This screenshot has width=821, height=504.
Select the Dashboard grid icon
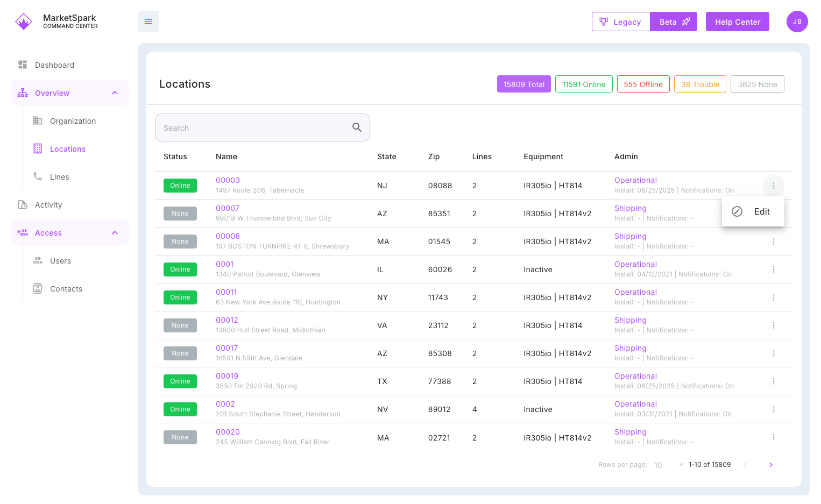(x=22, y=65)
